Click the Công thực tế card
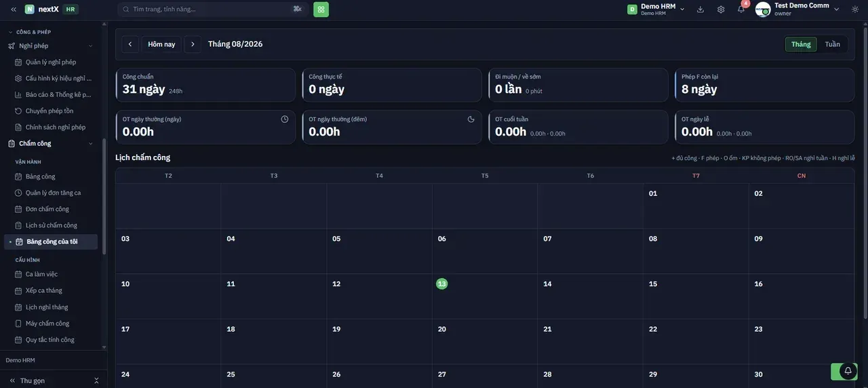This screenshot has height=388, width=868. click(x=392, y=85)
